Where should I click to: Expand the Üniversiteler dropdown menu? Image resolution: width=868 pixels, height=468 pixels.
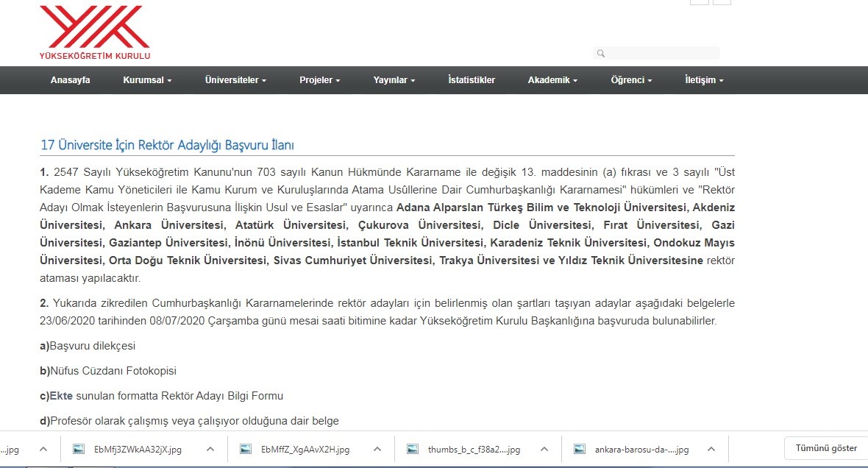(x=236, y=79)
